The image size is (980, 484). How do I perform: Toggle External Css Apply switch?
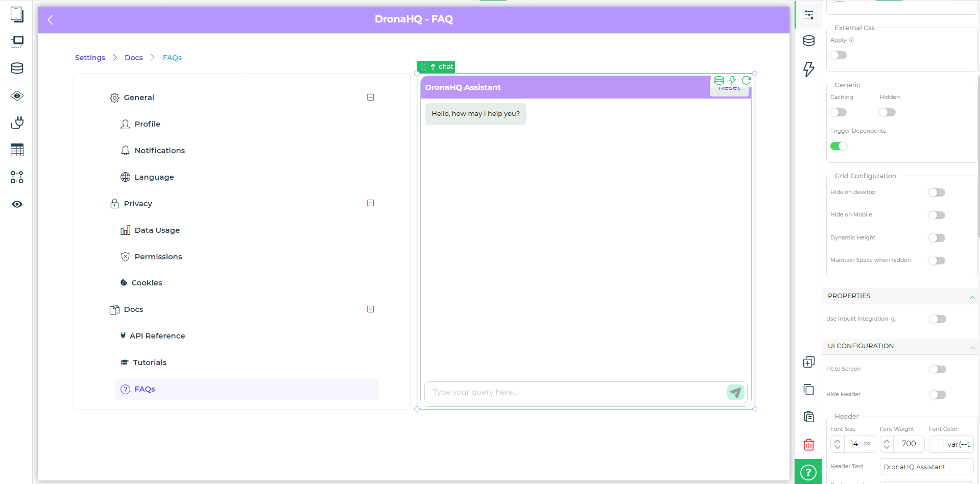(839, 55)
